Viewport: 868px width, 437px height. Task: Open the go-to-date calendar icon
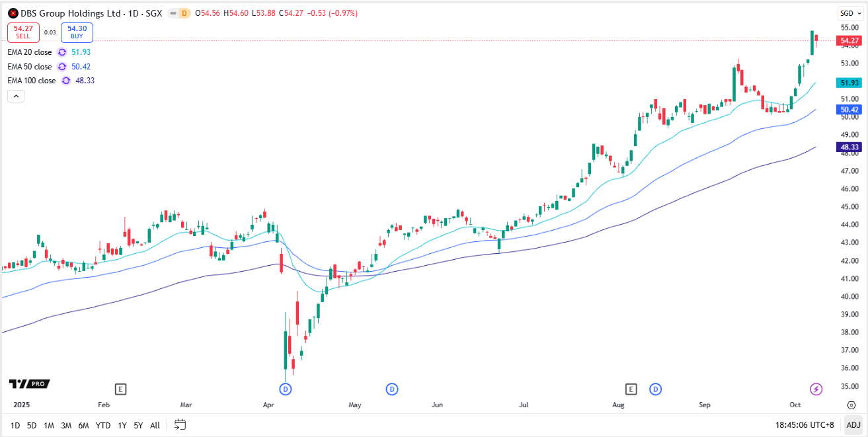(180, 425)
